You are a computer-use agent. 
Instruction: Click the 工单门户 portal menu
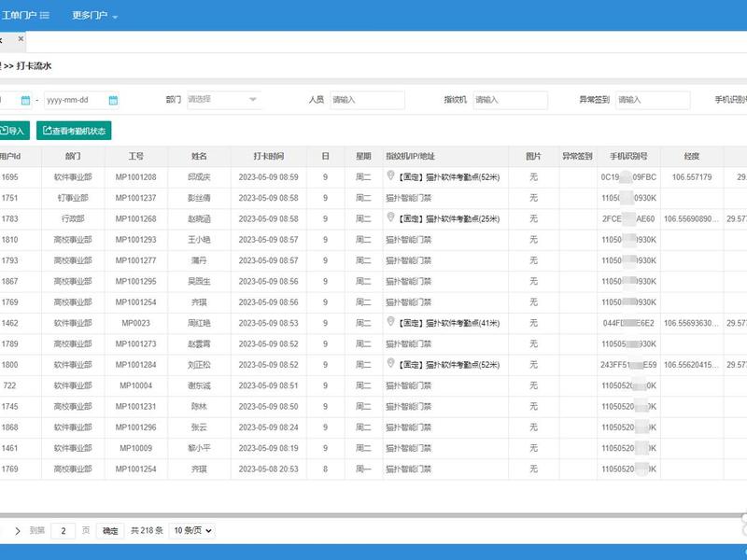tap(25, 15)
